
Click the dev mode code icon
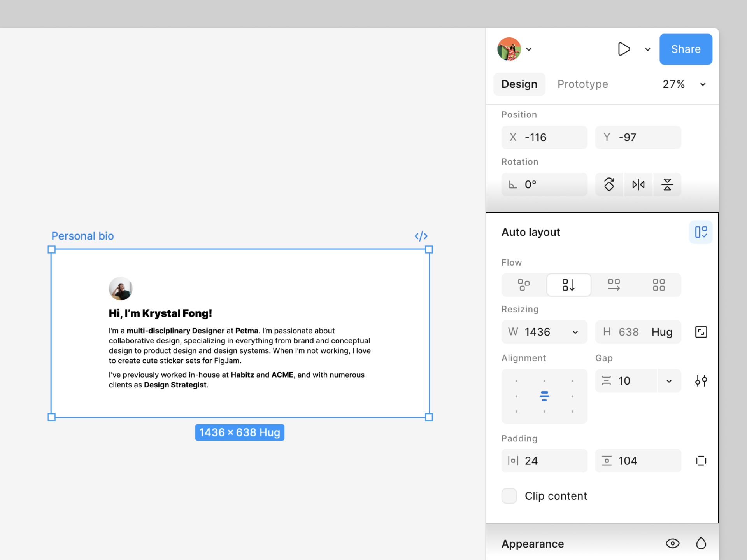[x=421, y=236]
